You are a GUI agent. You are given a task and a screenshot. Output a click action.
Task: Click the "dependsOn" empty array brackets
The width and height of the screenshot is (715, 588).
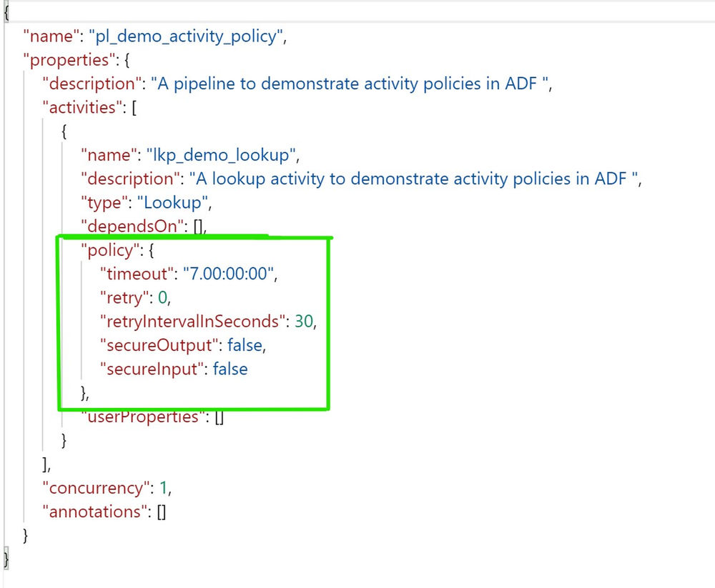pos(198,226)
